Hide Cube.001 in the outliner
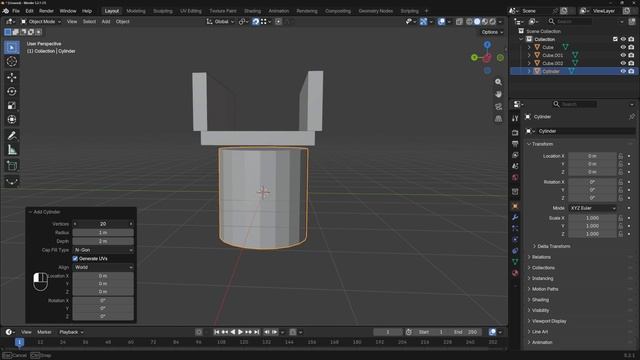 (623, 55)
